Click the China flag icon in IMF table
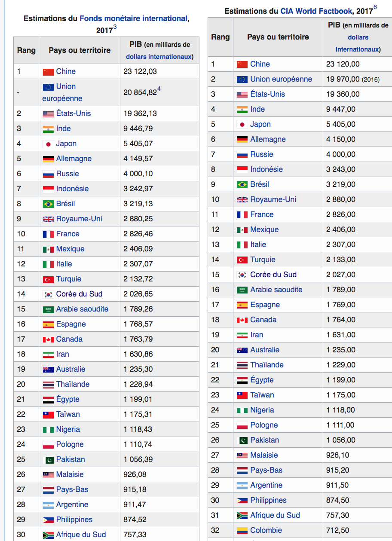 pyautogui.click(x=48, y=72)
